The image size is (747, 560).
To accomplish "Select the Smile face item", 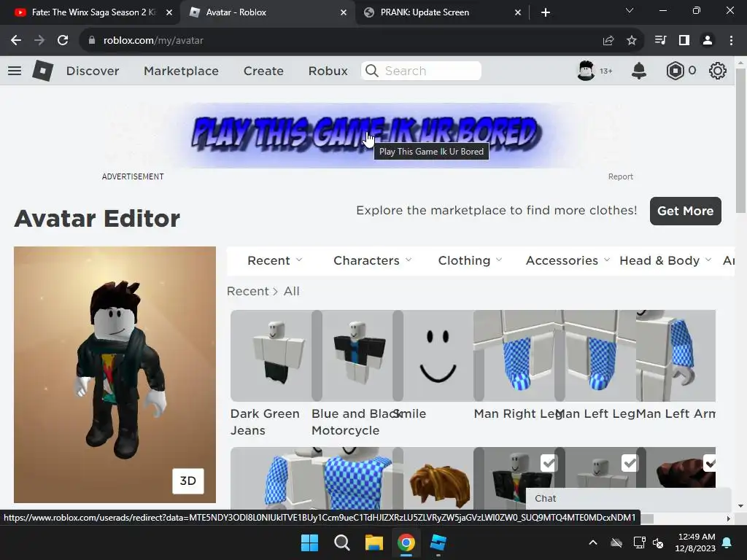I will (x=438, y=356).
